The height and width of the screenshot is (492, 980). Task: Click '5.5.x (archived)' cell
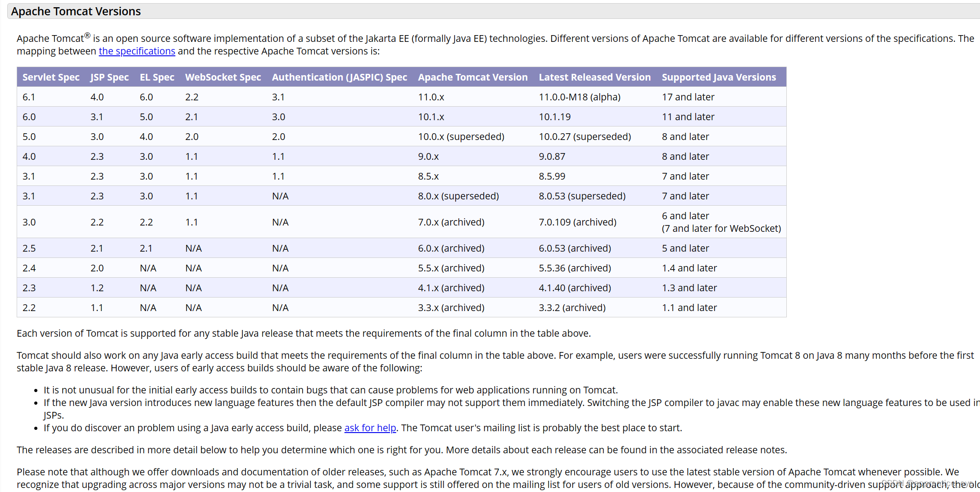[451, 268]
